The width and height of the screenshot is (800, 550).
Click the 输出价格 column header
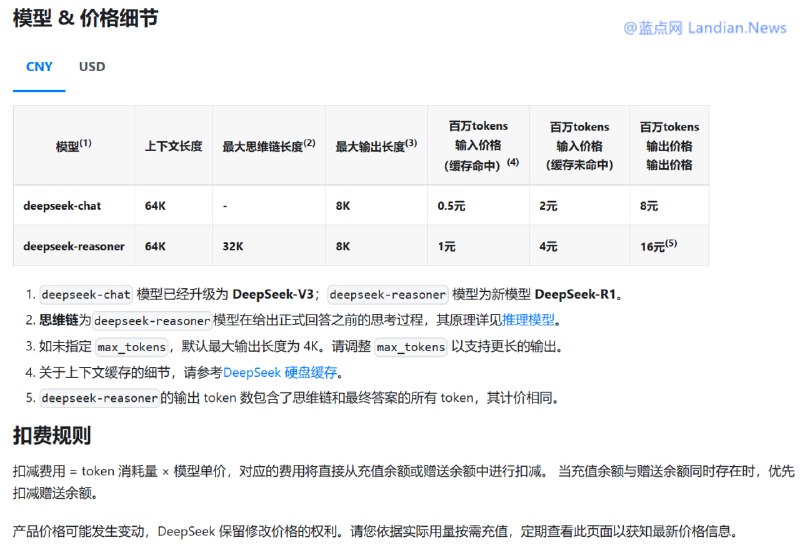[669, 145]
